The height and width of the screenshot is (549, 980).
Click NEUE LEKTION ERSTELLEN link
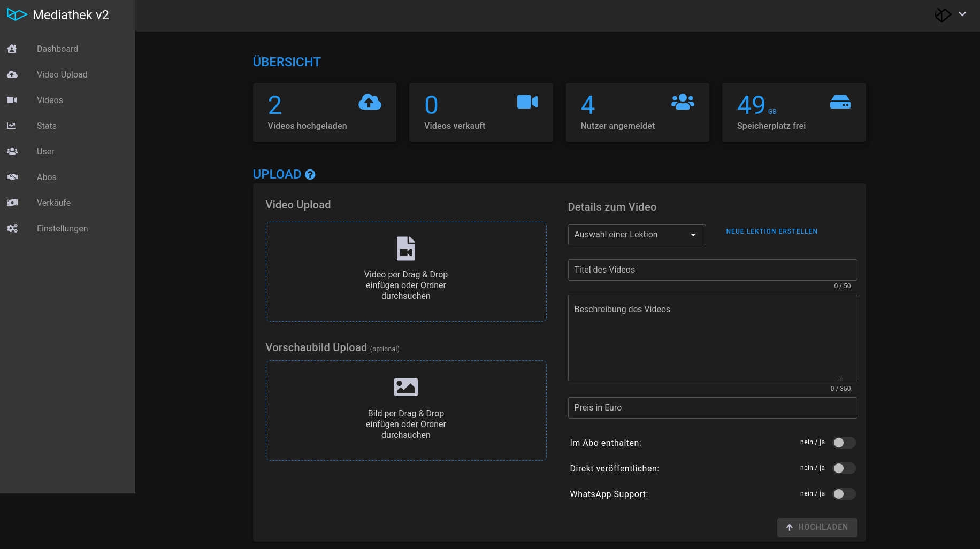(x=771, y=231)
